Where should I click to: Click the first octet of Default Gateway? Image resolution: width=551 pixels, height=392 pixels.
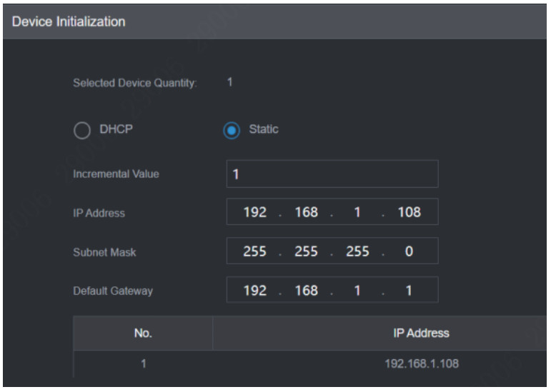pyautogui.click(x=255, y=291)
